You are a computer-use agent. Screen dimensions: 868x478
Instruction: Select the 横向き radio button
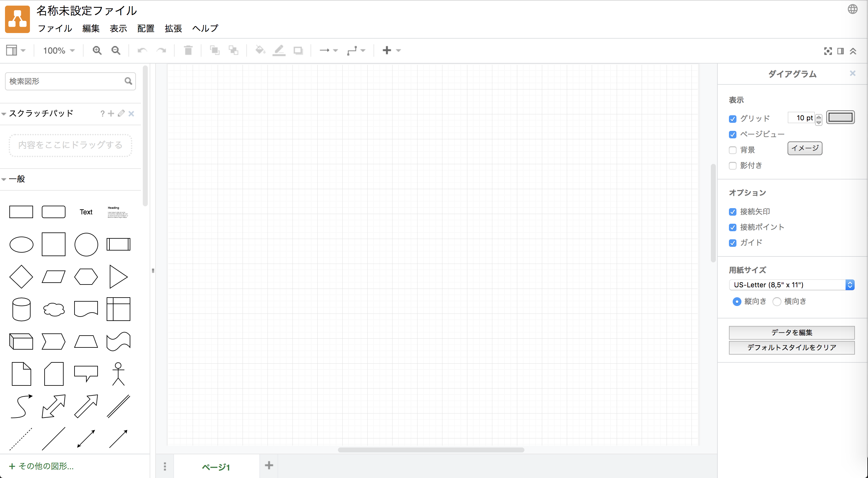pyautogui.click(x=777, y=302)
